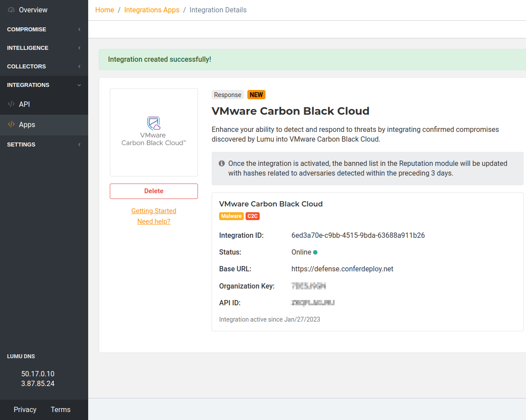
Task: Click the VMware Carbon Black Cloud logo
Action: coord(153,131)
